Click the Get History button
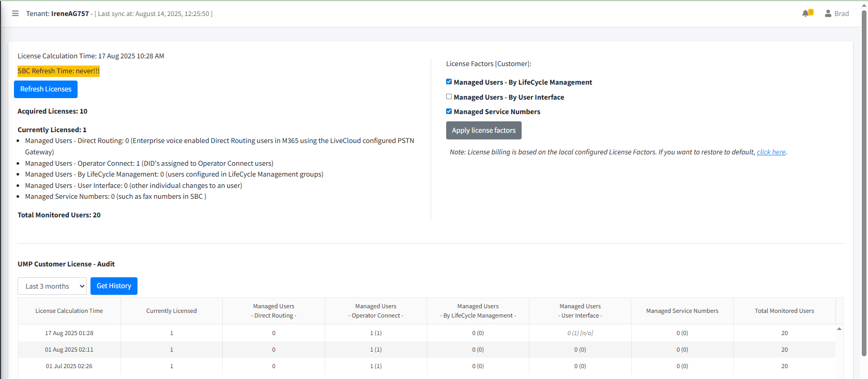The image size is (868, 379). [114, 286]
